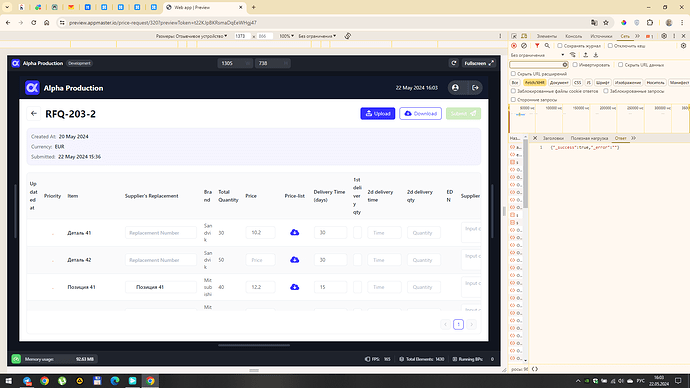Image resolution: width=690 pixels, height=388 pixels.
Task: Click the network filter funnel icon
Action: point(537,46)
